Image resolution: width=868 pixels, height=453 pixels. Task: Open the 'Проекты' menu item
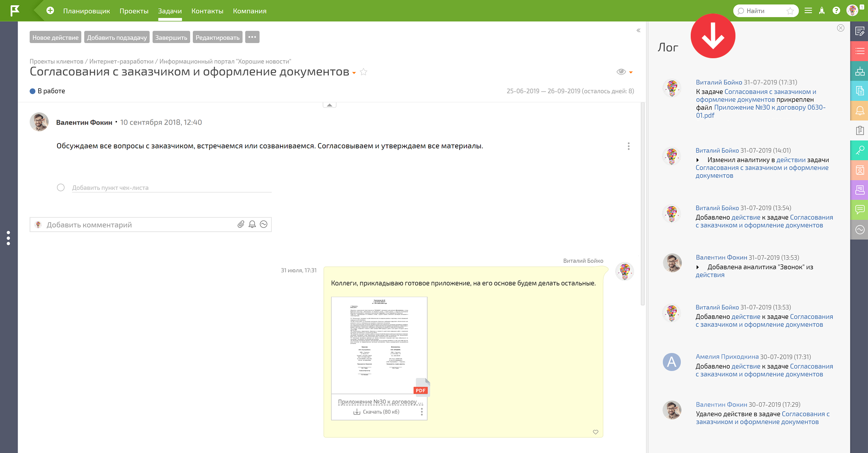[134, 11]
